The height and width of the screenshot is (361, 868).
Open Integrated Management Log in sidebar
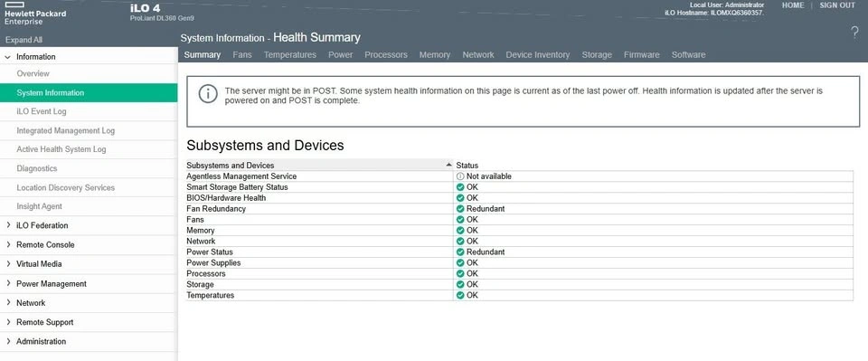tap(66, 130)
